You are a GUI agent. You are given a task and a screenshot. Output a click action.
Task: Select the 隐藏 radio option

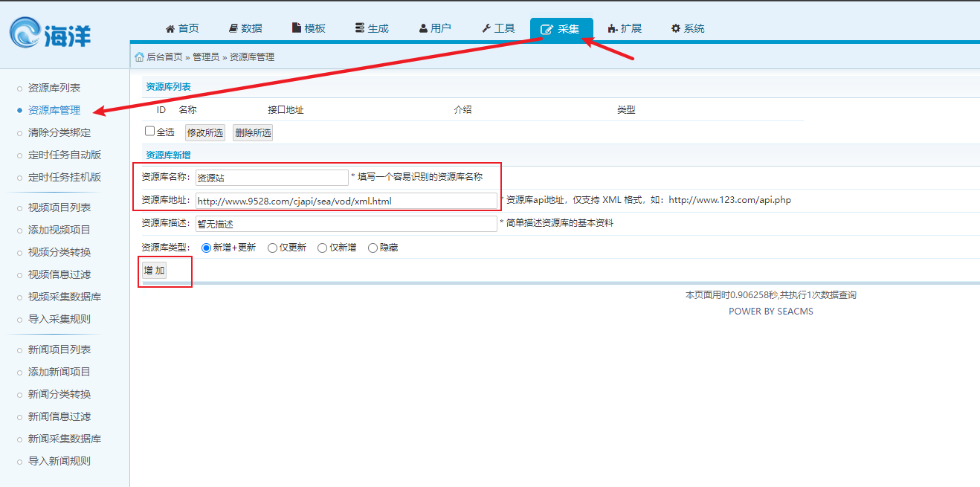(x=373, y=248)
